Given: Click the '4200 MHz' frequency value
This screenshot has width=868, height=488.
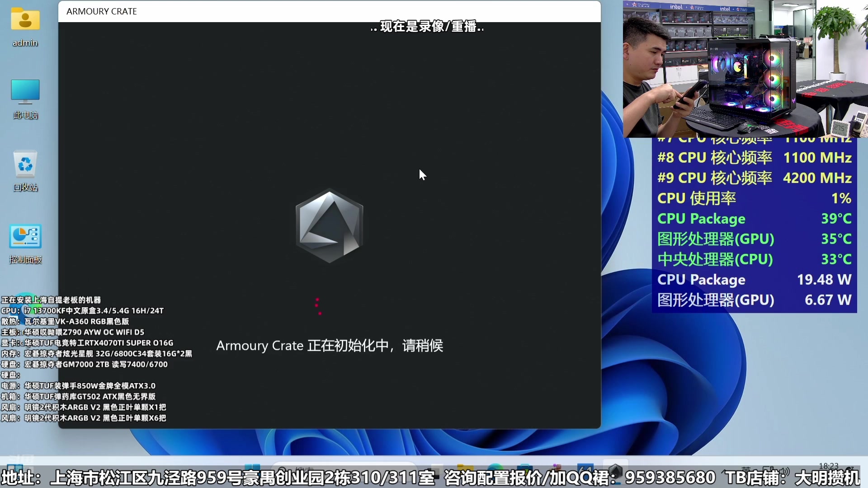Looking at the screenshot, I should (x=817, y=178).
